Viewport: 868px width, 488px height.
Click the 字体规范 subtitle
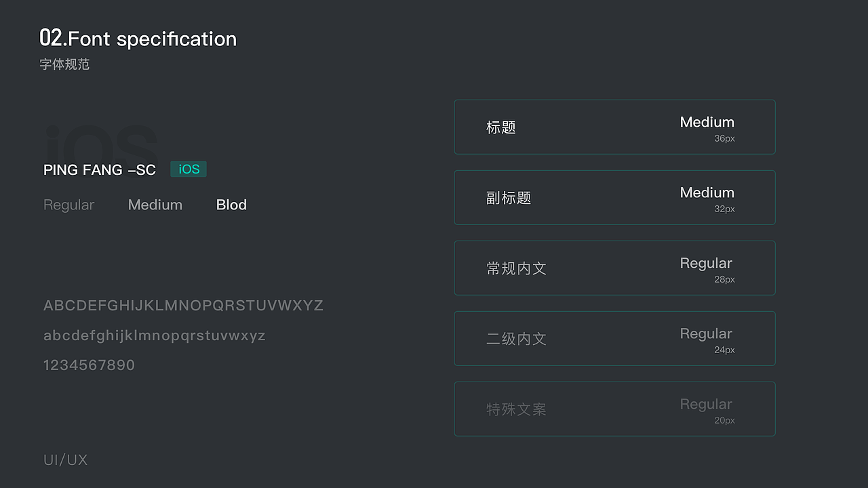tap(64, 64)
